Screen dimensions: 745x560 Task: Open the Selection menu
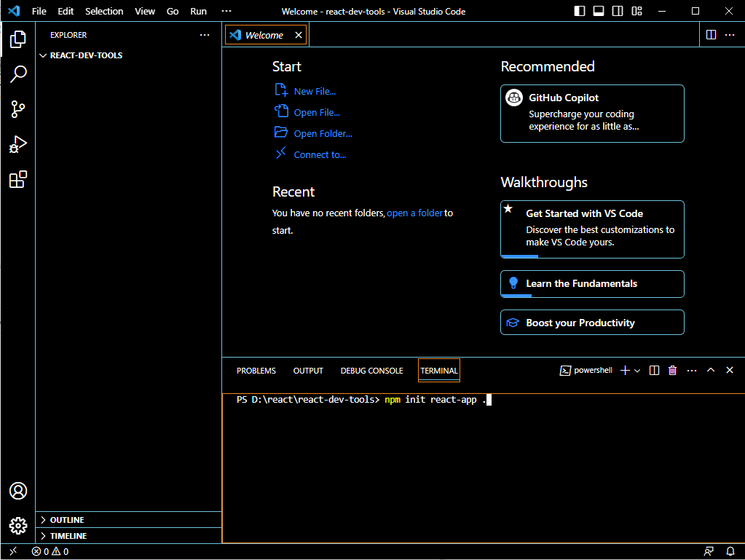coord(104,11)
